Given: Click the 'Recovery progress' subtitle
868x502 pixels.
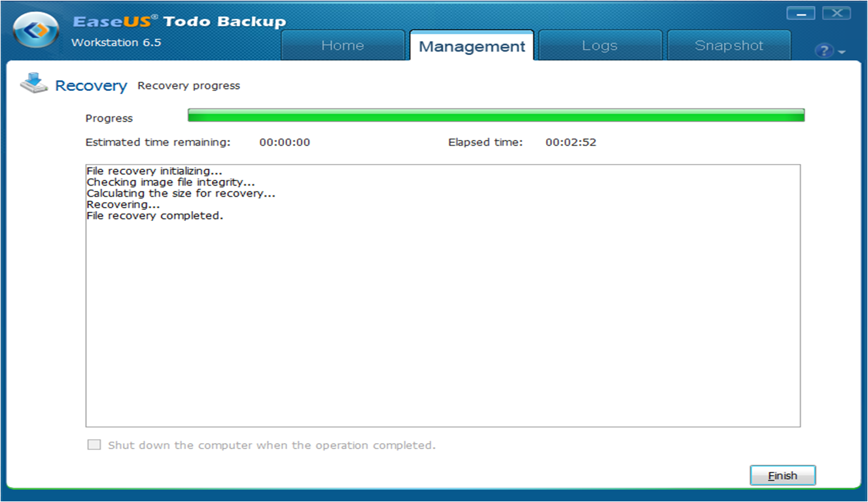Looking at the screenshot, I should [188, 86].
